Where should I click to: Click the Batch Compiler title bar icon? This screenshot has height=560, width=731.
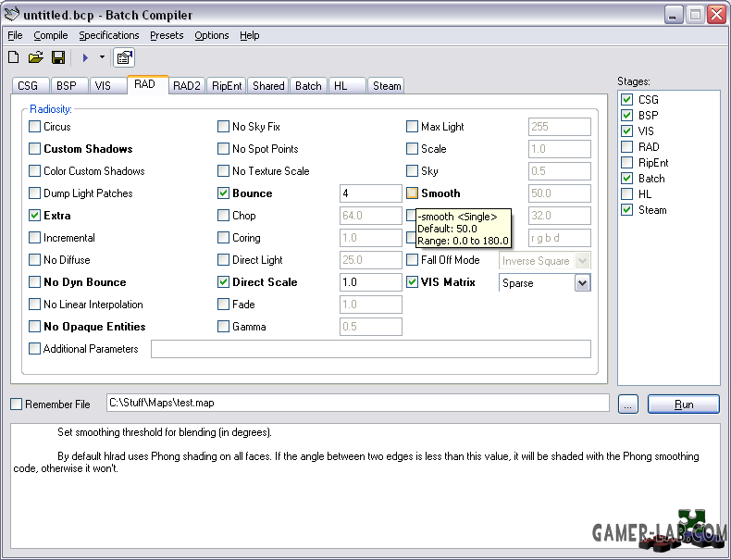(12, 15)
